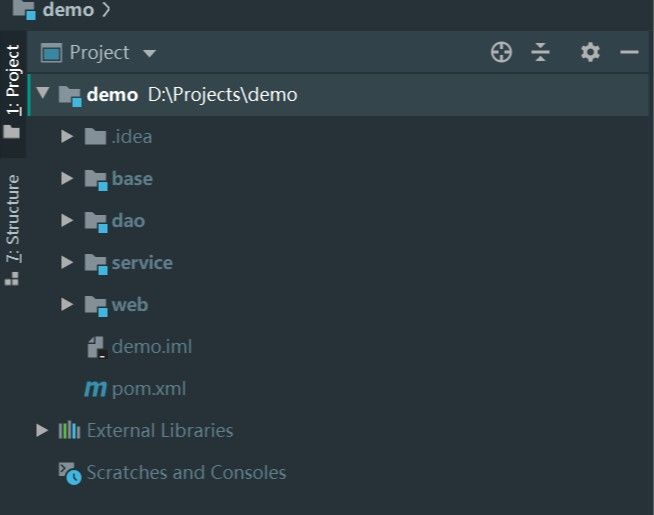This screenshot has width=654, height=515.
Task: Expand External Libraries node arrow
Action: (42, 430)
